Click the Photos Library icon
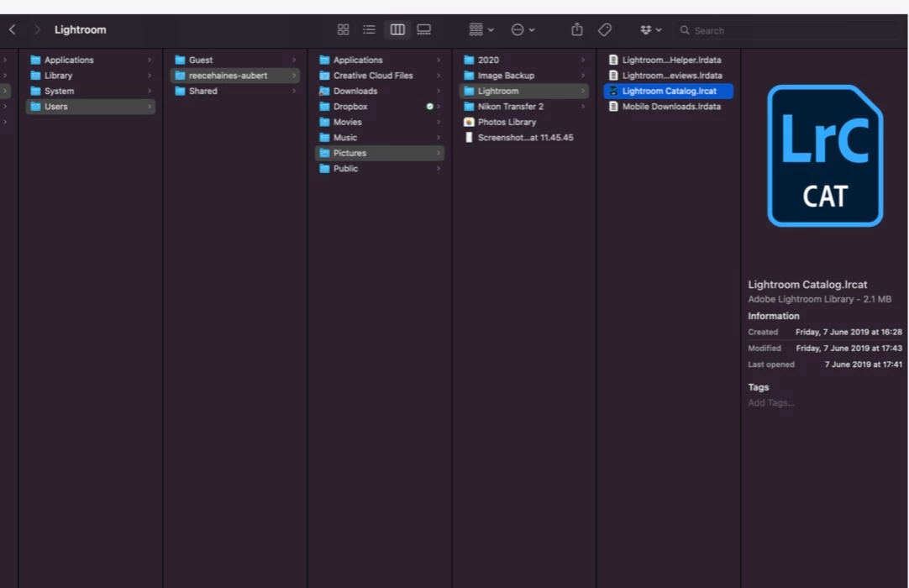This screenshot has width=909, height=588. pyautogui.click(x=469, y=123)
